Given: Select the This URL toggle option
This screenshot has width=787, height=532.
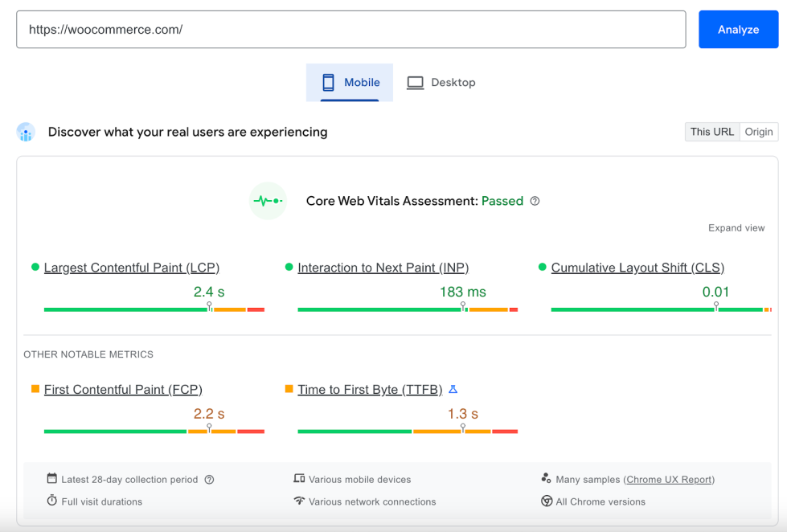Looking at the screenshot, I should click(711, 132).
